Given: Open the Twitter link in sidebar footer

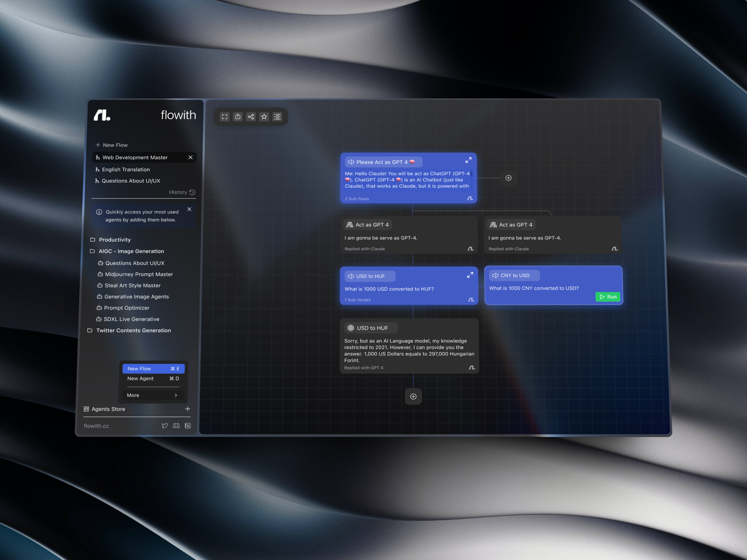Looking at the screenshot, I should pyautogui.click(x=165, y=426).
